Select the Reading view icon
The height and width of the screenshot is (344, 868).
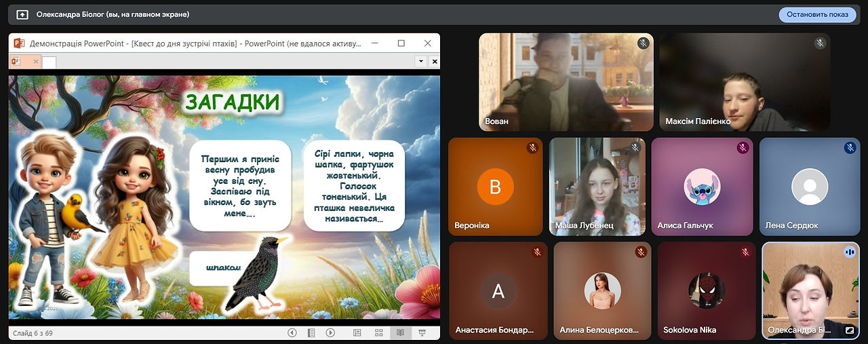click(400, 332)
